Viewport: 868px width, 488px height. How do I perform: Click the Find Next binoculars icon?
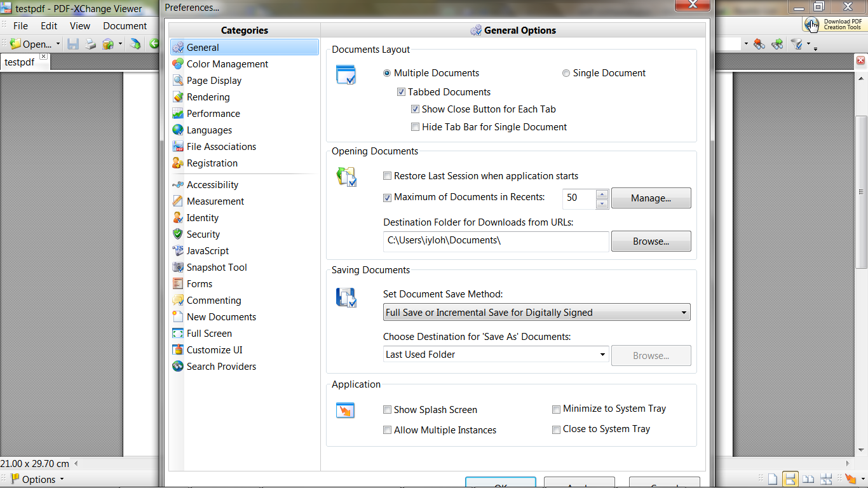click(777, 44)
